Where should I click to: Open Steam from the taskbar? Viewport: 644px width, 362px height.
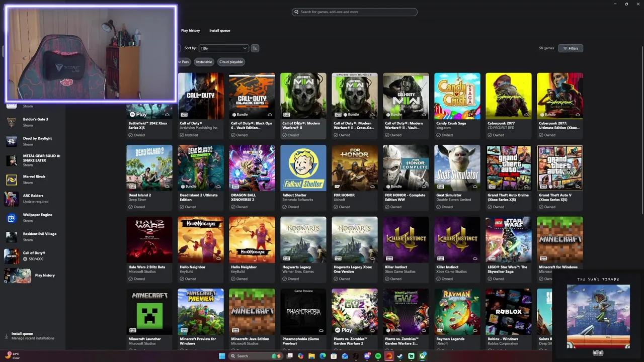(400, 356)
